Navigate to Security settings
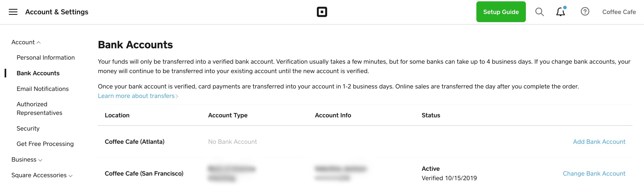 coord(28,129)
